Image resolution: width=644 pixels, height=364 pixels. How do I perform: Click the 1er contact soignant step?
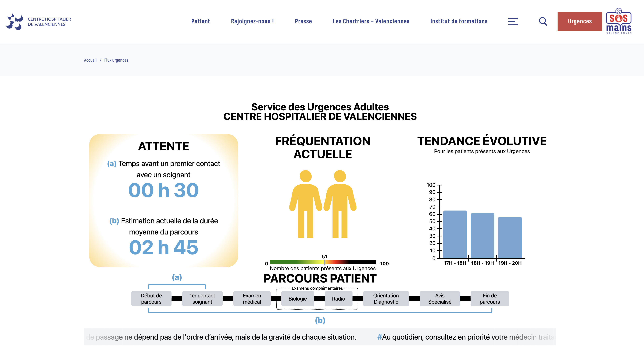coord(202,299)
